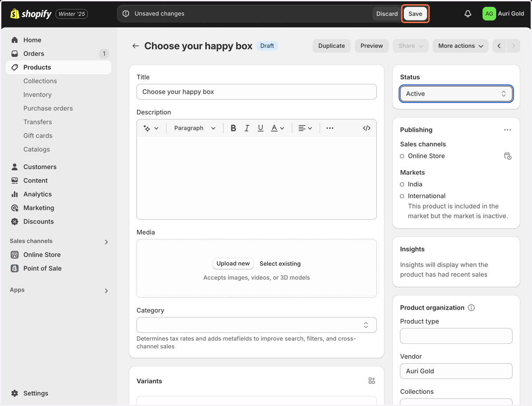Open text color picker
This screenshot has width=532, height=406.
tap(278, 128)
